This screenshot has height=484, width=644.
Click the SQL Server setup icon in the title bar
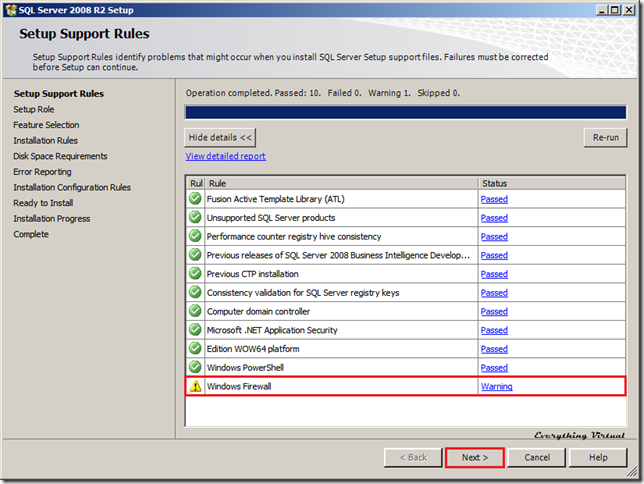tap(11, 10)
